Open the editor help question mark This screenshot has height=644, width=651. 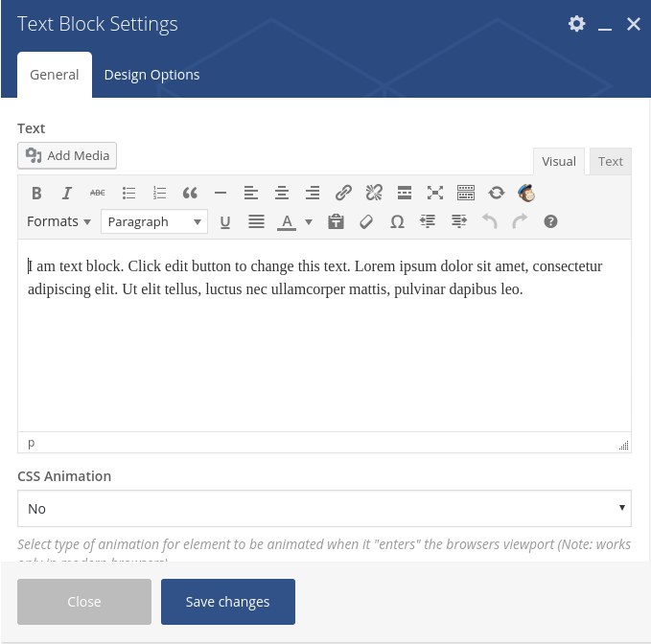click(550, 221)
